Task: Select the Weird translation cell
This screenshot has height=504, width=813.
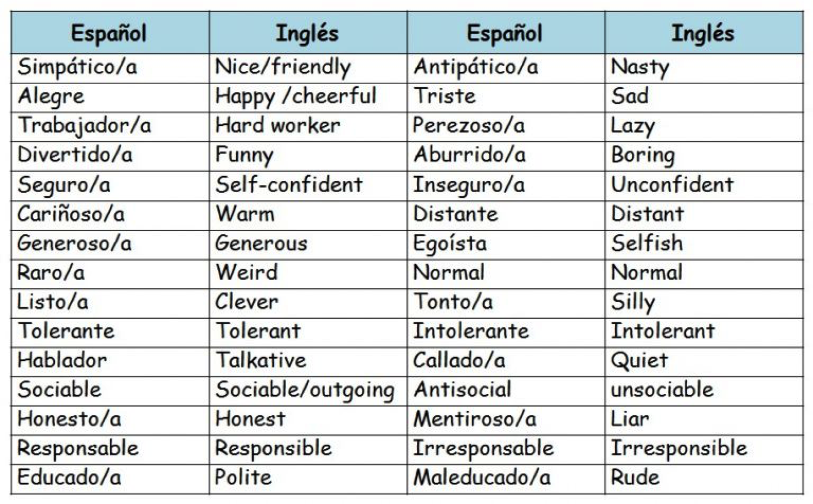Action: pos(247,273)
